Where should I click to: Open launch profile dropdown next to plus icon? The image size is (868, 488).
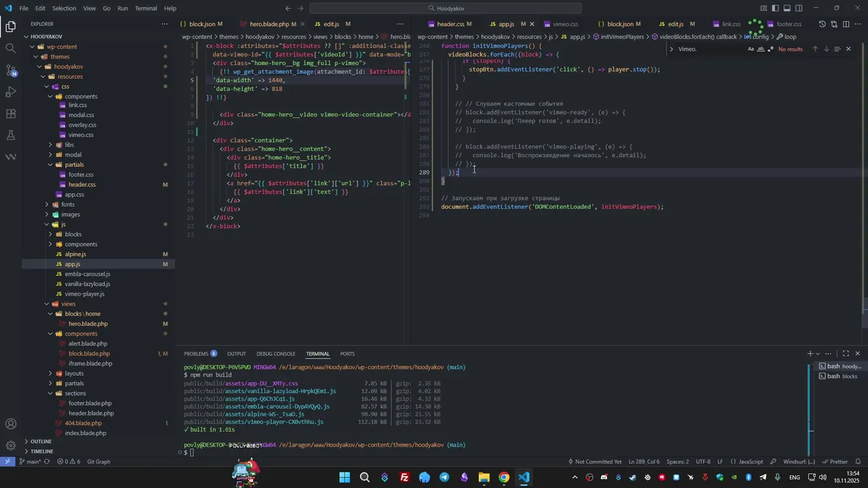click(x=818, y=353)
